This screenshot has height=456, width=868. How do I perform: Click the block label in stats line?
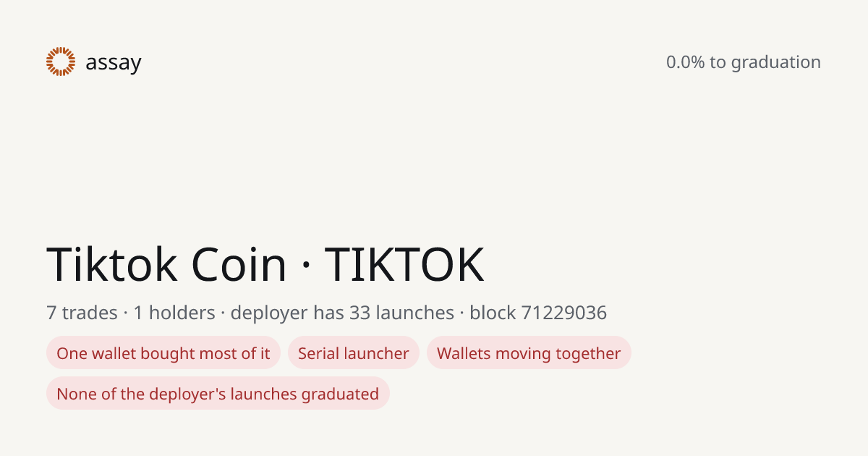pos(493,313)
